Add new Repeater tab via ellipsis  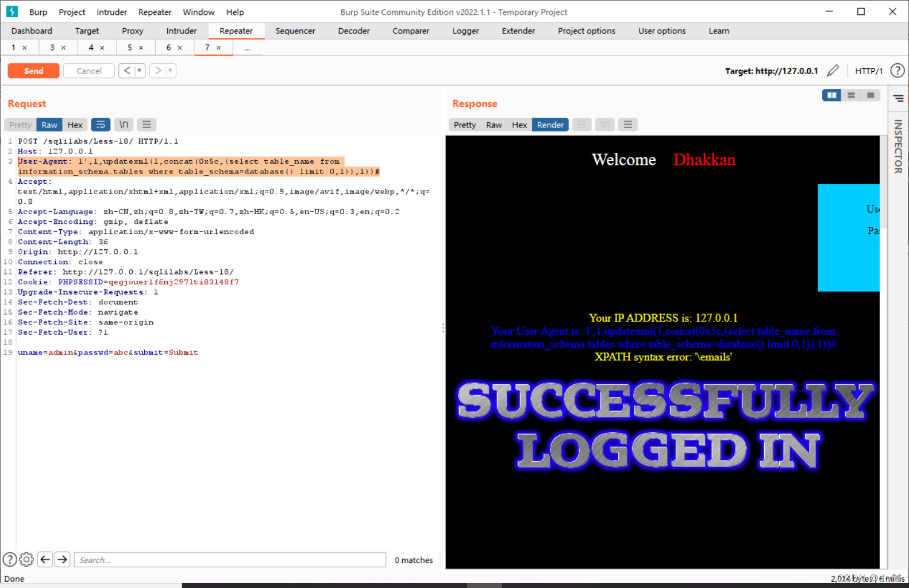pos(247,48)
